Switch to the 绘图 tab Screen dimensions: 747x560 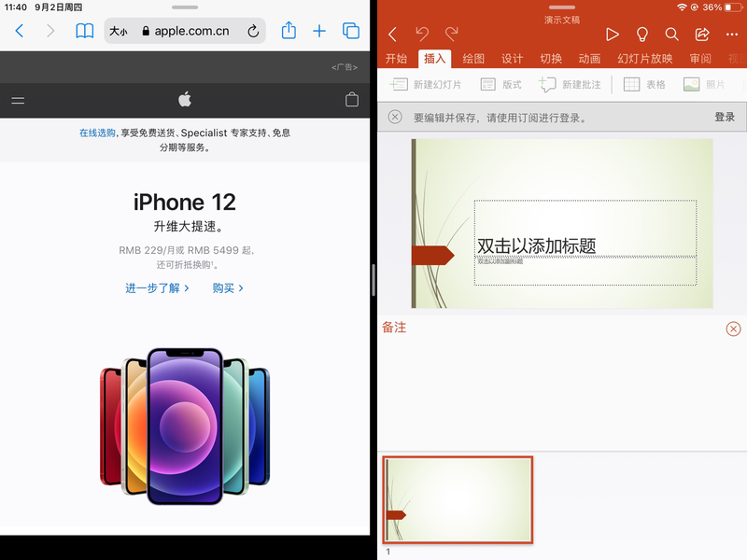[x=473, y=59]
